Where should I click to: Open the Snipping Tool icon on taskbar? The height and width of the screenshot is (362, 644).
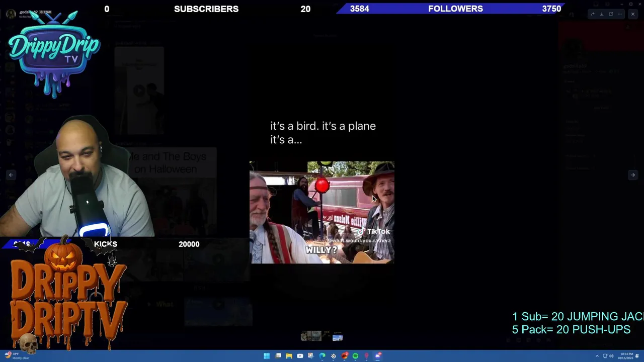coord(310,356)
